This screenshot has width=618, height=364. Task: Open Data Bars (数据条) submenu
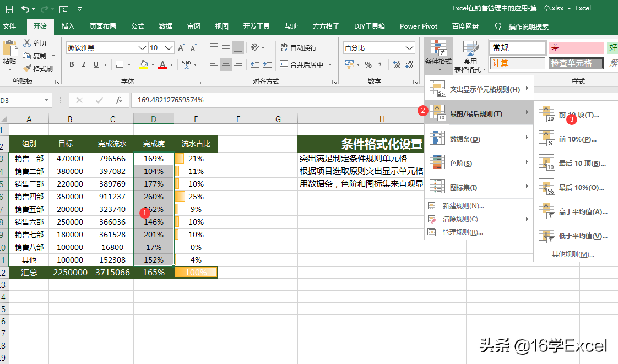(479, 139)
